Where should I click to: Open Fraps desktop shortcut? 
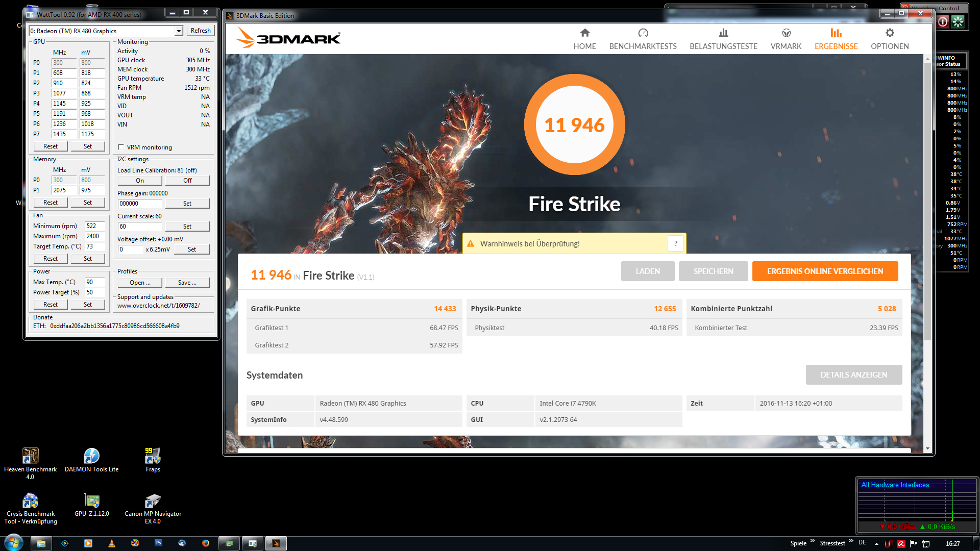(x=153, y=456)
